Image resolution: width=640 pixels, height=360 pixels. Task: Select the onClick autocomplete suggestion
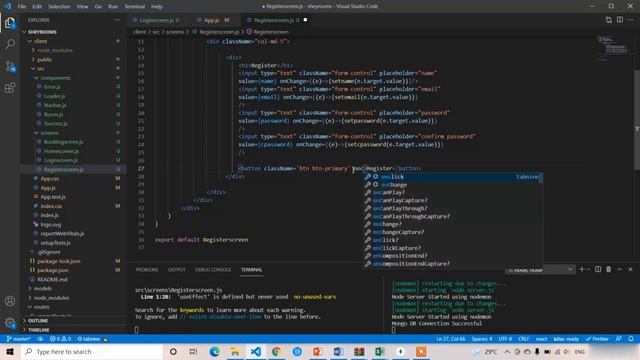tap(452, 177)
